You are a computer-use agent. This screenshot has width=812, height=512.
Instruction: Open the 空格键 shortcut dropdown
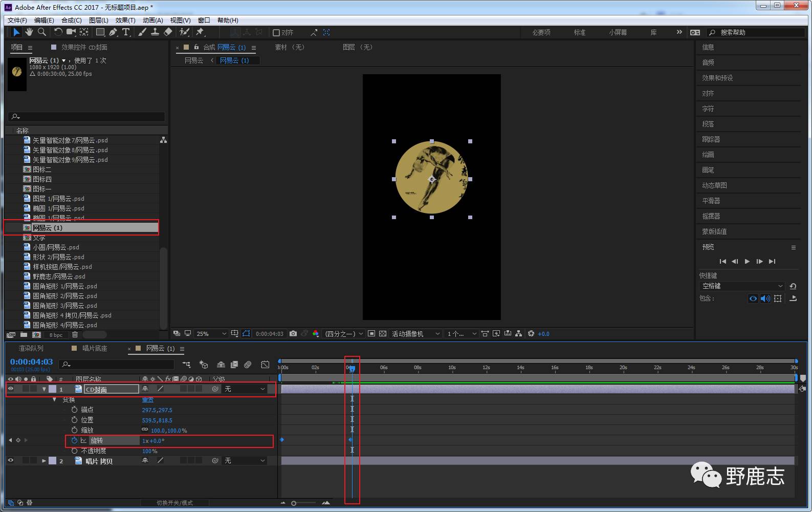click(742, 286)
